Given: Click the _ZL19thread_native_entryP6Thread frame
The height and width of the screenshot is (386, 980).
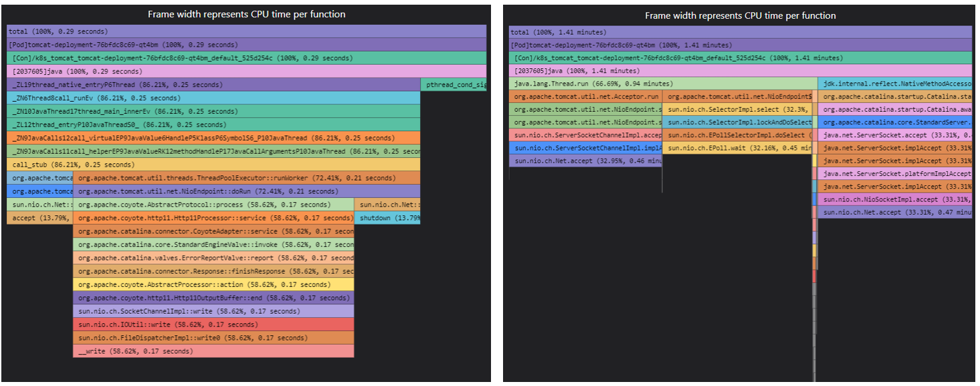Looking at the screenshot, I should [213, 85].
